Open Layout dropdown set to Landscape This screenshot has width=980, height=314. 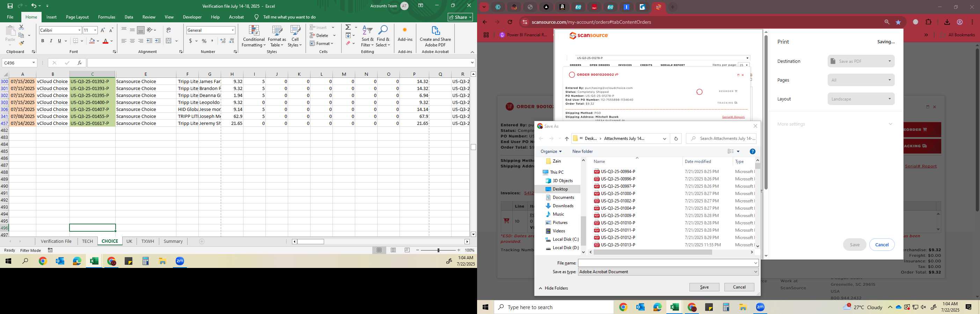pyautogui.click(x=861, y=99)
